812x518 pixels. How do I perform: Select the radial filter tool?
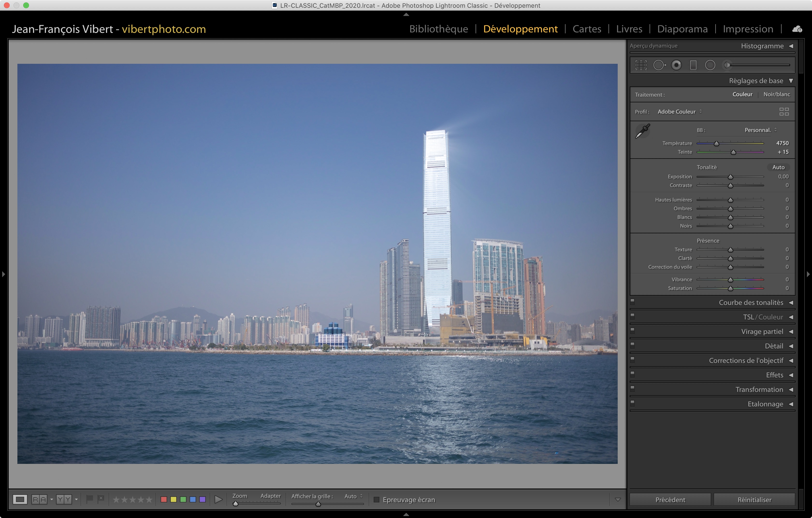click(x=710, y=65)
